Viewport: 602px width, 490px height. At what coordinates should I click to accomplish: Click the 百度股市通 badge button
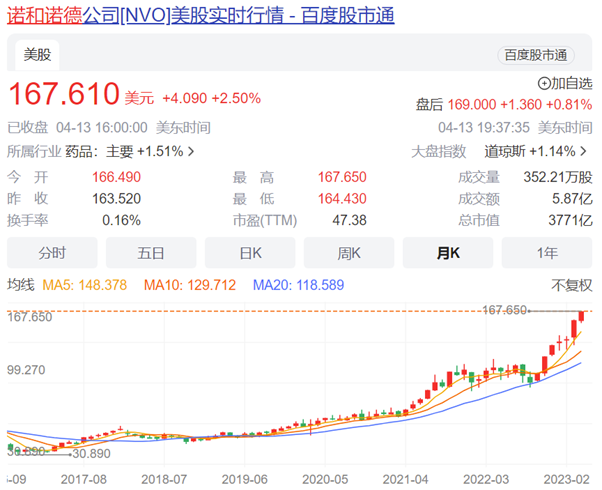[x=536, y=55]
